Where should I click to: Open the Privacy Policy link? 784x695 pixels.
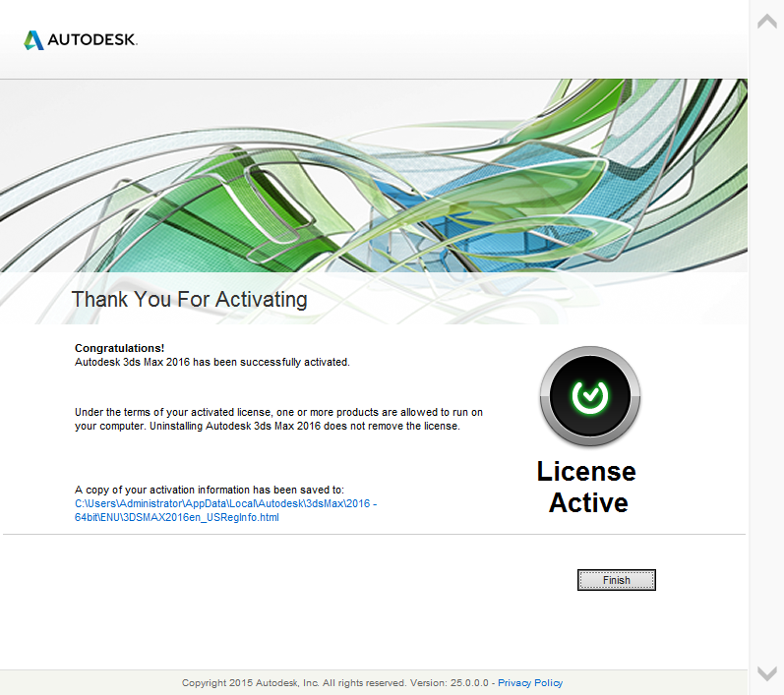pos(530,682)
